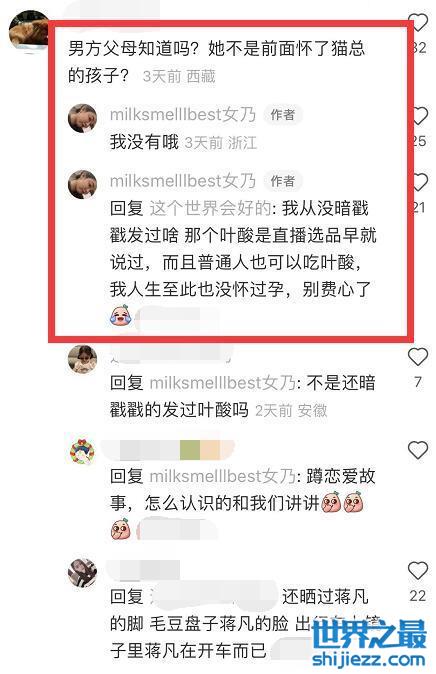
Task: Open avatar of the '蒋凡' commenter
Action: 83,573
